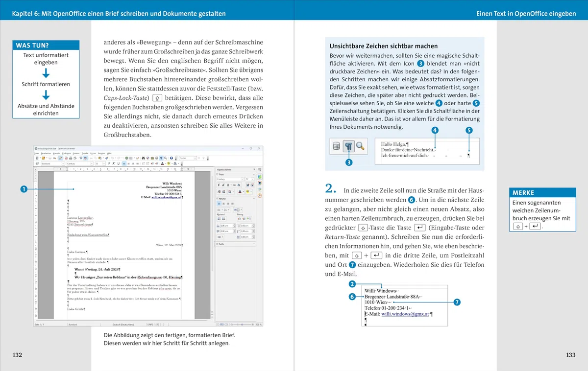This screenshot has width=588, height=371.
Task: Click the 100 % zoom value
Action: pos(258,324)
